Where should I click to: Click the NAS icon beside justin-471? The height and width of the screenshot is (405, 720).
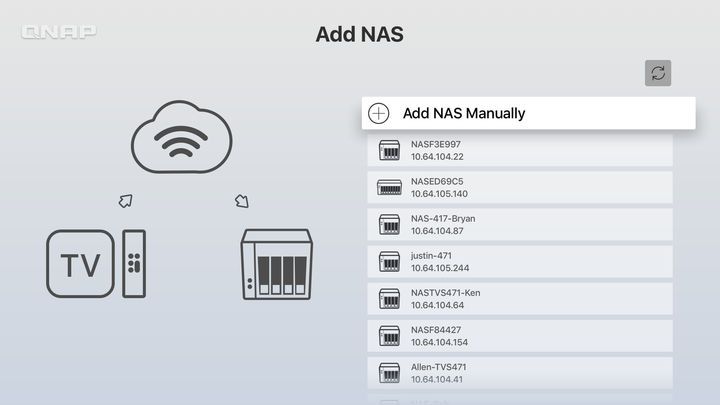pyautogui.click(x=389, y=262)
